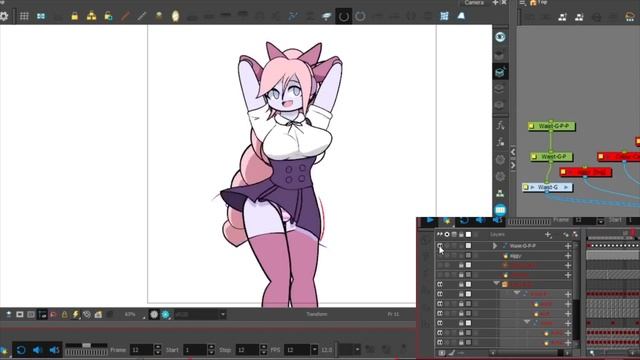Click the plain yellow padlock icon
This screenshot has width=640, height=360.
(x=75, y=16)
